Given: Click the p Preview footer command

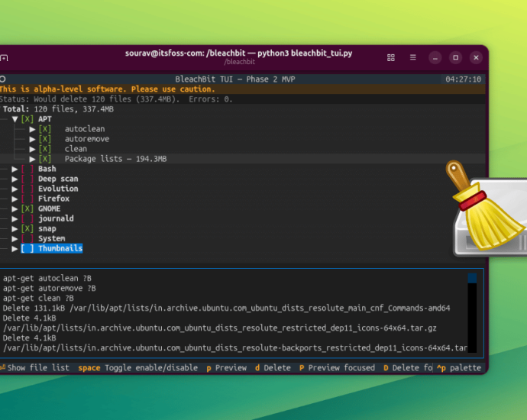Looking at the screenshot, I should tap(227, 367).
